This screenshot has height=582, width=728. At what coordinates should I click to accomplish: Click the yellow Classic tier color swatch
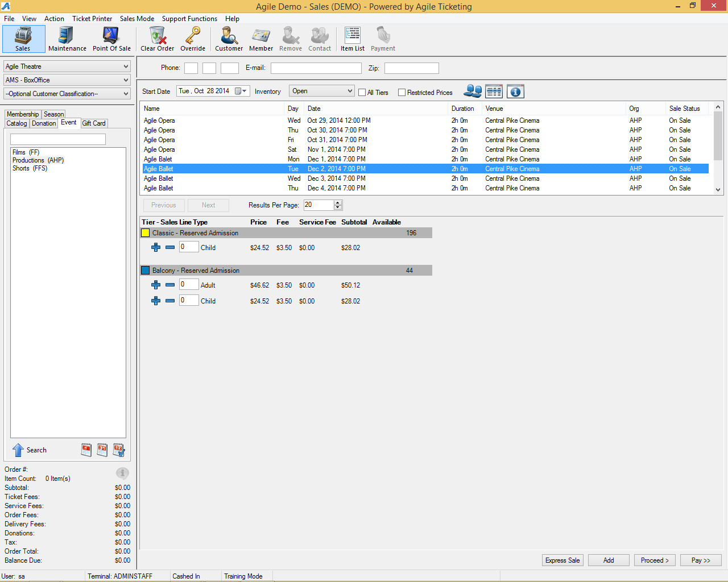[146, 233]
